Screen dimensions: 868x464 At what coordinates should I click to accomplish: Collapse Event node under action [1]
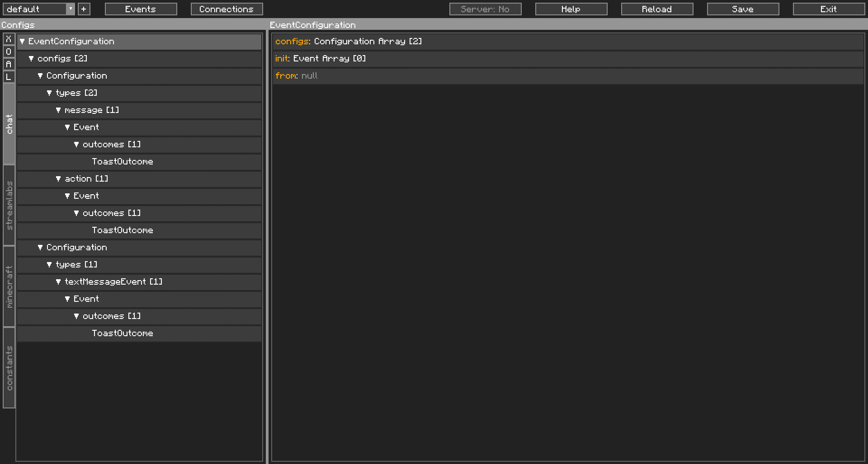pyautogui.click(x=67, y=196)
